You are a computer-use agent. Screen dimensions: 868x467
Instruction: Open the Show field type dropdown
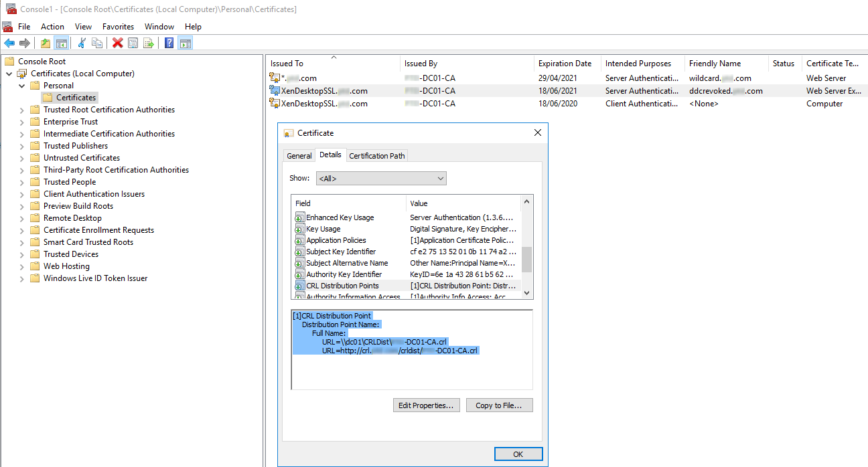439,178
